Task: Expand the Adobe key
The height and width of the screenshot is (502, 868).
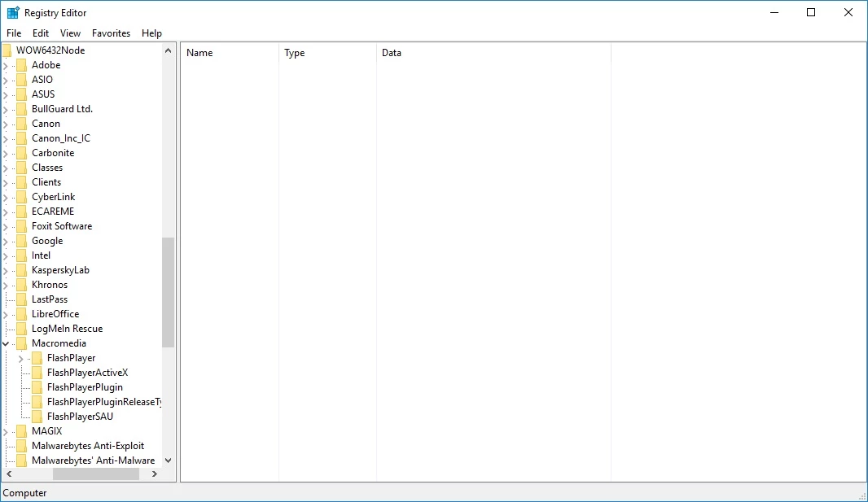Action: point(6,66)
